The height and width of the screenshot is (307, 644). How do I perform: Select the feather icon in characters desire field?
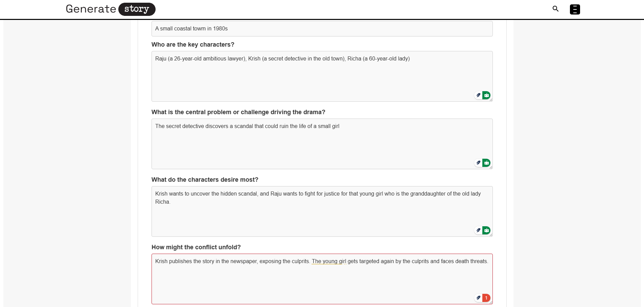tap(478, 230)
